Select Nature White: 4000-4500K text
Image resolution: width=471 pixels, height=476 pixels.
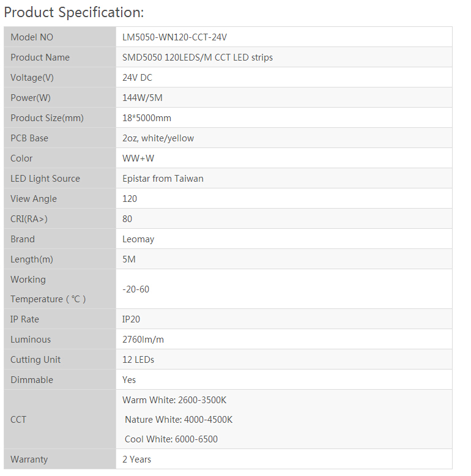pos(179,420)
